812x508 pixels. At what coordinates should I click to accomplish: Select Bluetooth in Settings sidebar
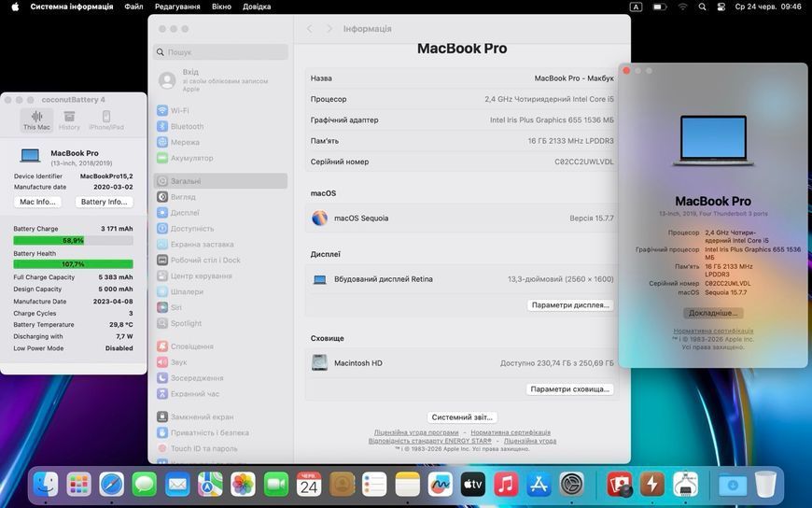[x=220, y=126]
